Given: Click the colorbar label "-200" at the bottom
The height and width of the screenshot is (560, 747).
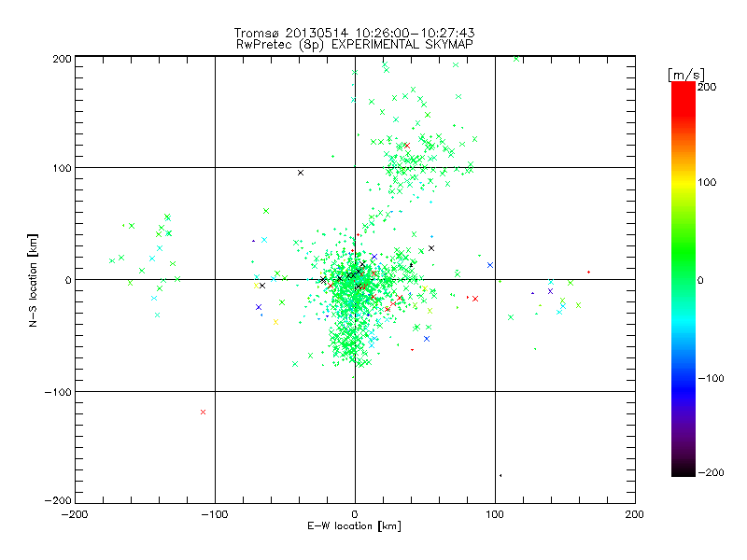Looking at the screenshot, I should tap(711, 473).
